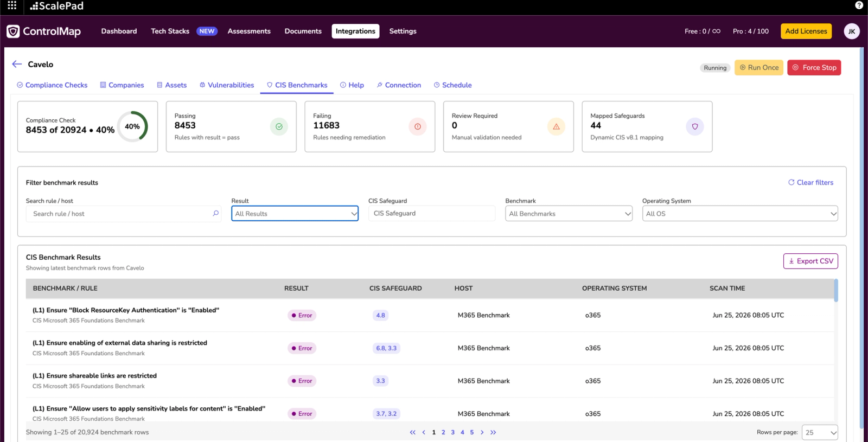Go to the previous results page
The height and width of the screenshot is (442, 868).
424,432
